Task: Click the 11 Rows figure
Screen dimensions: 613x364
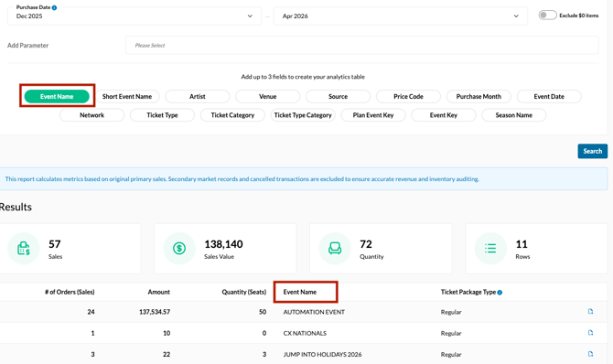Action: (522, 244)
